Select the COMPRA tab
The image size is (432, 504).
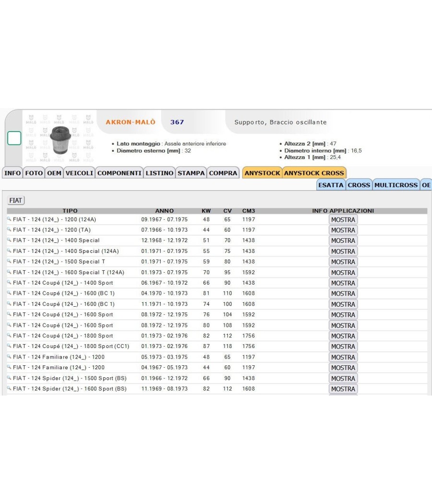tap(223, 173)
